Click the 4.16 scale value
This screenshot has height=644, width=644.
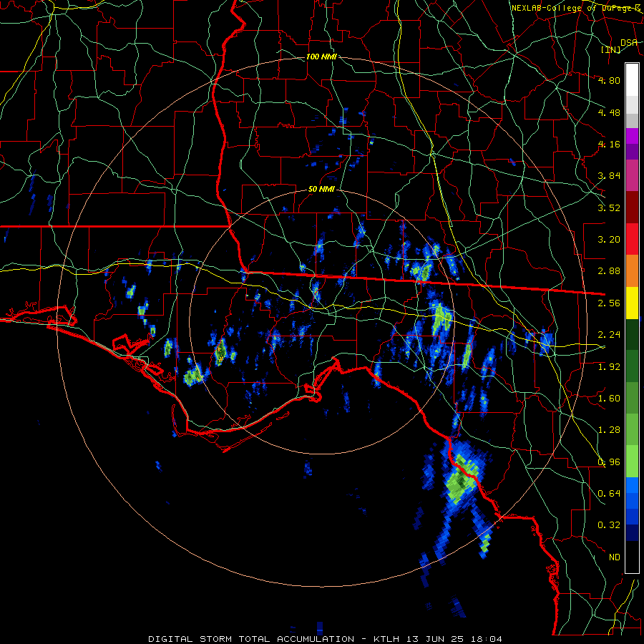pos(609,144)
